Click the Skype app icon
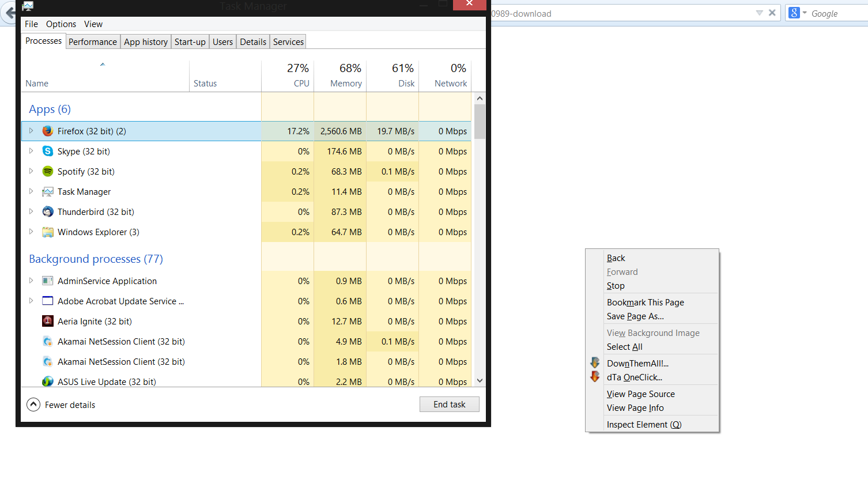The image size is (868, 495). coord(48,152)
